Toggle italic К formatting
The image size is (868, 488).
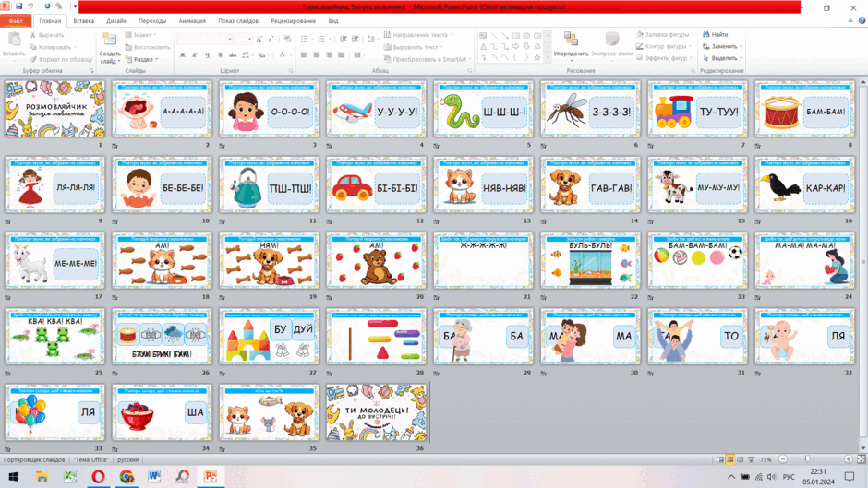(195, 54)
